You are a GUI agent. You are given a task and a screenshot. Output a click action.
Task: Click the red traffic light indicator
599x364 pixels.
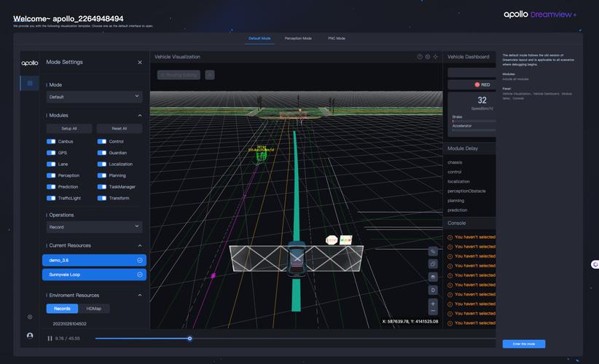point(477,84)
